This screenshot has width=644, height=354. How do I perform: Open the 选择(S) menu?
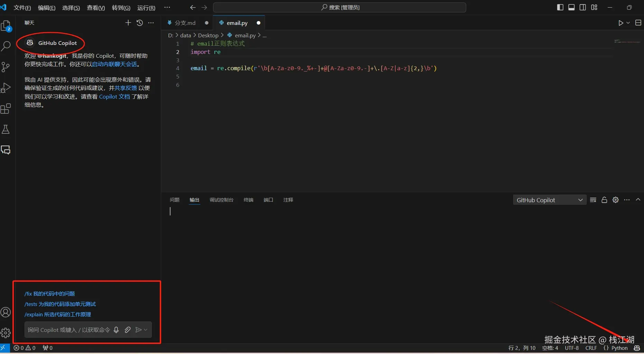(71, 8)
